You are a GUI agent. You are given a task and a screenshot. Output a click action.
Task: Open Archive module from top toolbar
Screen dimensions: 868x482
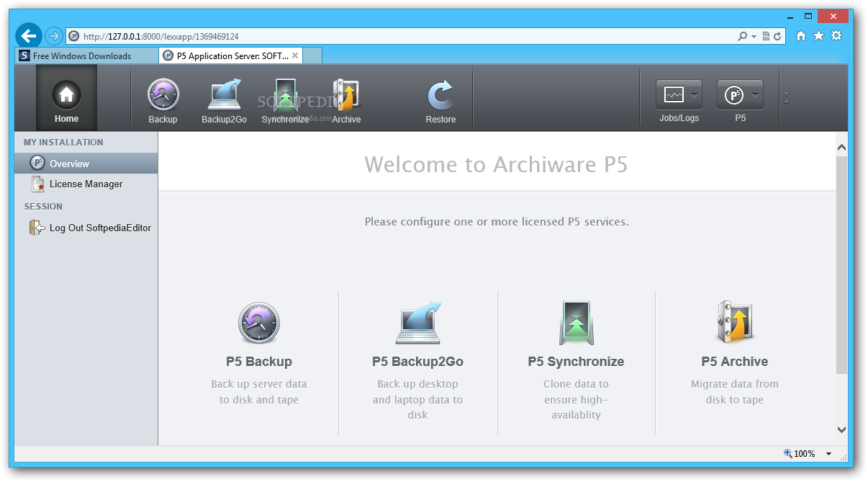click(346, 101)
